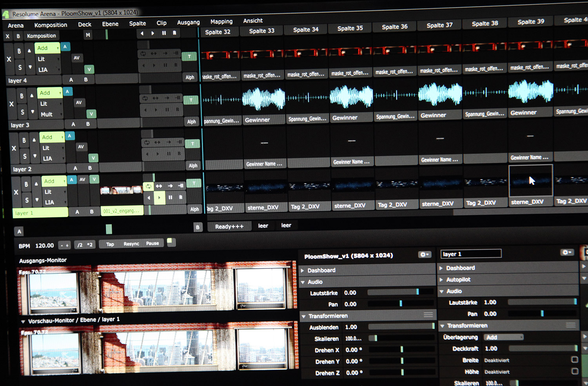Toggle Solo S on layer 2
Viewport: 588px width, 386px height.
click(25, 157)
